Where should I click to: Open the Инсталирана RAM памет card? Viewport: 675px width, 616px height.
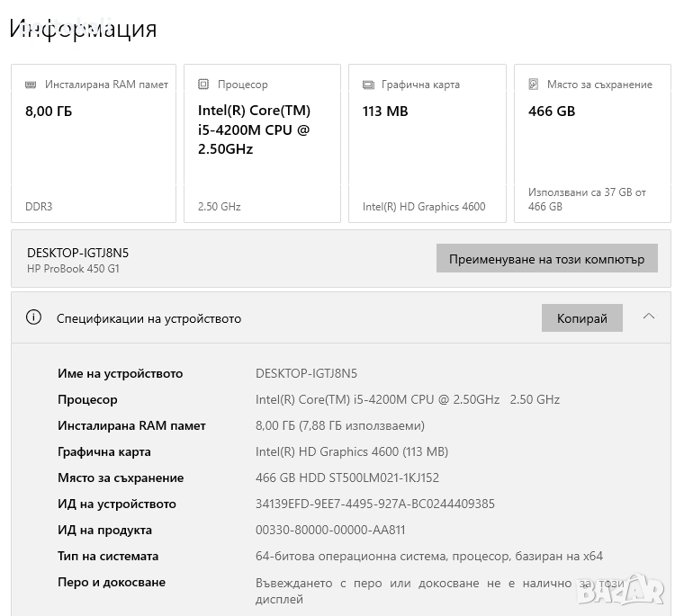[x=94, y=144]
